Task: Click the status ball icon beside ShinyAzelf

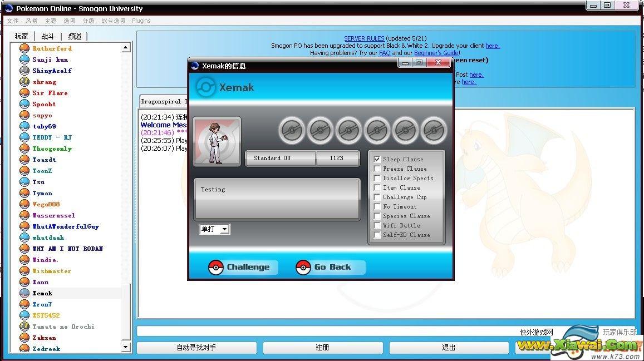Action: [24, 71]
